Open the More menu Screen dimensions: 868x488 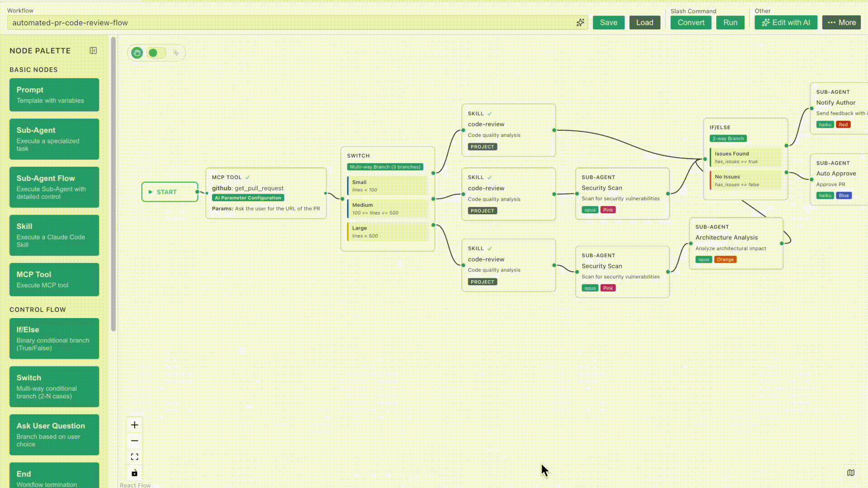[x=841, y=22]
